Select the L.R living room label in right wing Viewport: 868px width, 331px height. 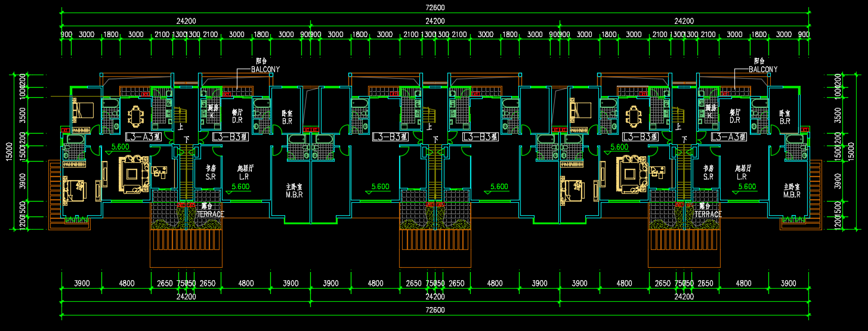click(742, 177)
